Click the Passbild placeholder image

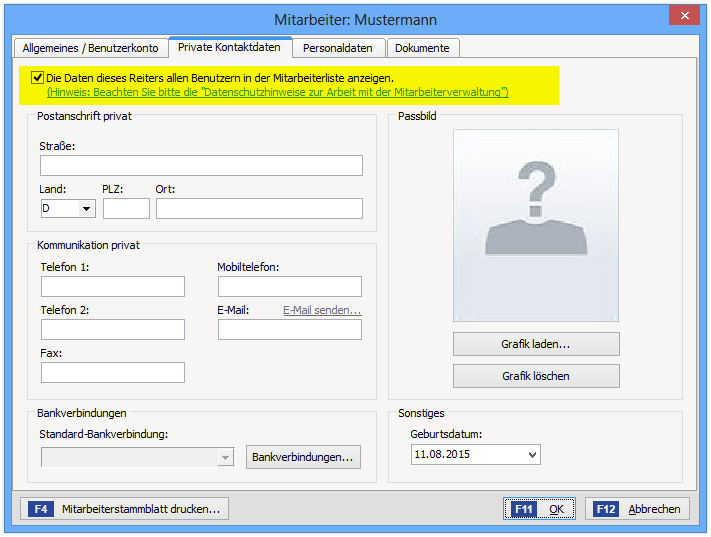536,225
